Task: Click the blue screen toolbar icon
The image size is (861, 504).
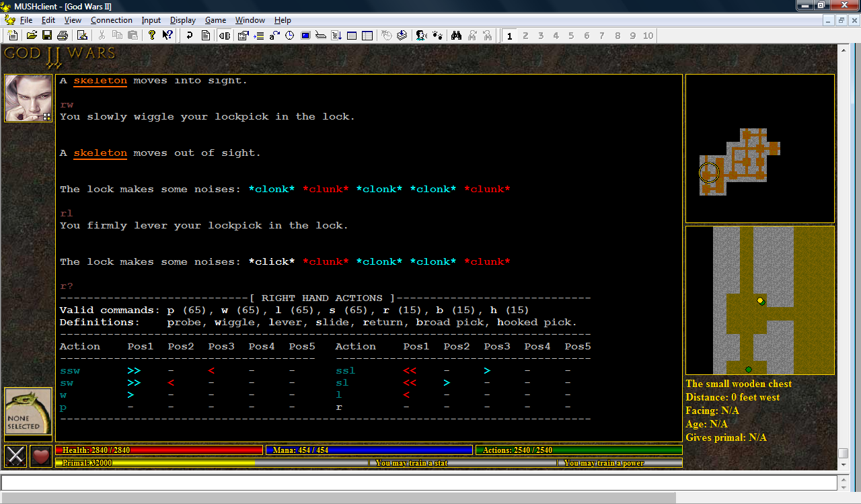Action: click(x=305, y=36)
